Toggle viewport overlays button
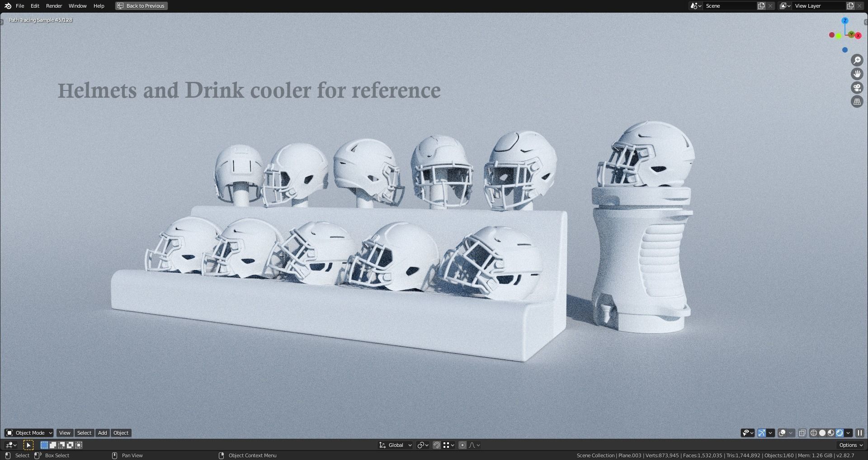 pos(782,433)
